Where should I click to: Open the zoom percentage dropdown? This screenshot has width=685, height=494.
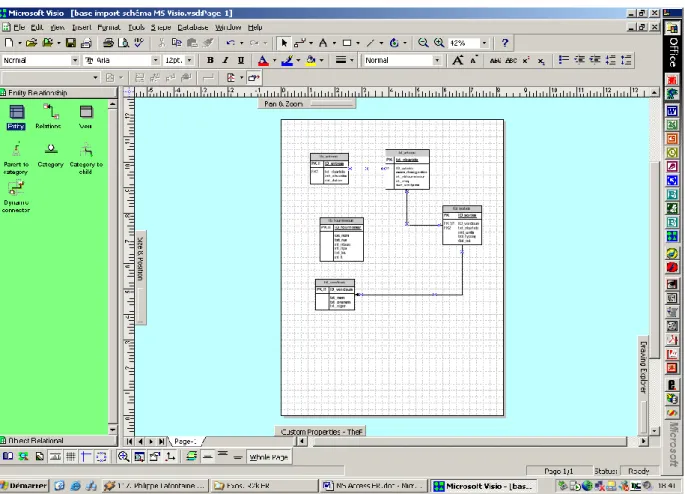coord(484,43)
